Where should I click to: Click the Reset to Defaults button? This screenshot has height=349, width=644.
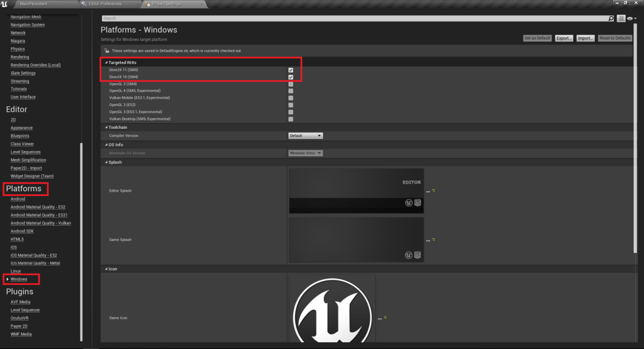pyautogui.click(x=615, y=38)
